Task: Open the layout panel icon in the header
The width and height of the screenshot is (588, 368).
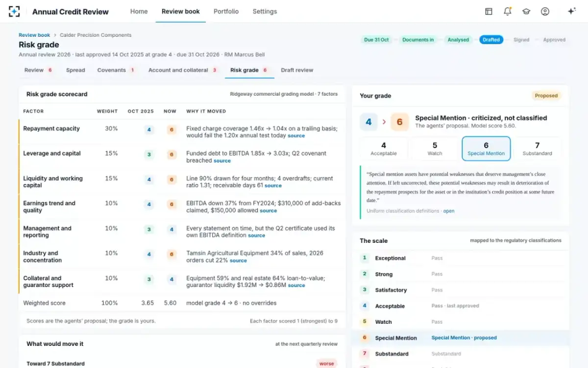Action: [489, 11]
